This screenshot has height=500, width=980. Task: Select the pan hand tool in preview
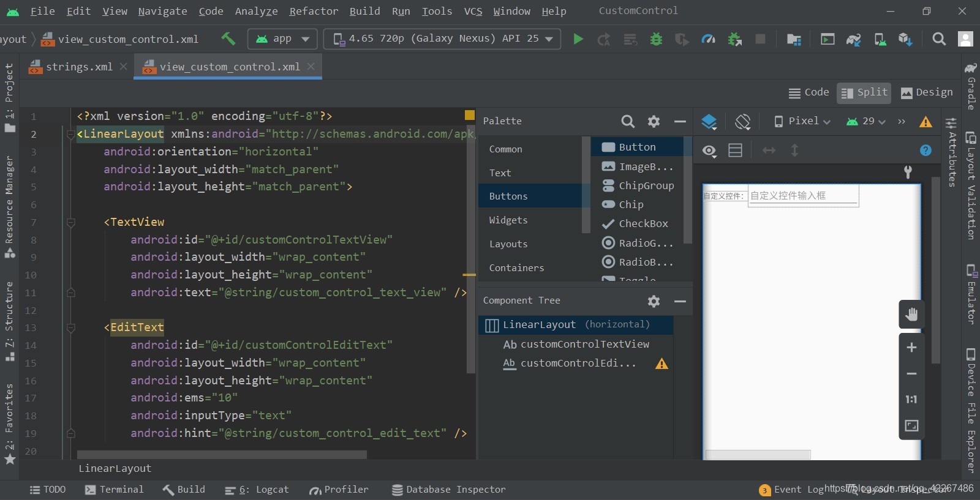click(911, 315)
